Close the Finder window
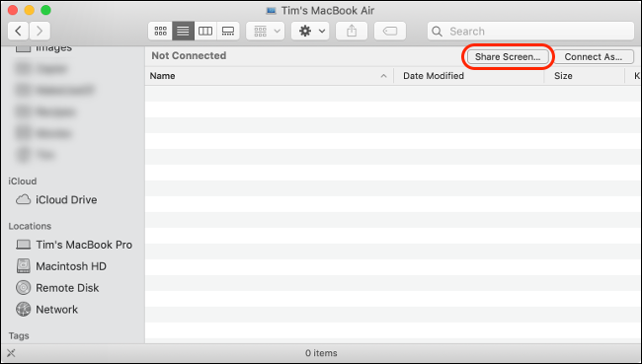This screenshot has height=364, width=642. pyautogui.click(x=13, y=10)
